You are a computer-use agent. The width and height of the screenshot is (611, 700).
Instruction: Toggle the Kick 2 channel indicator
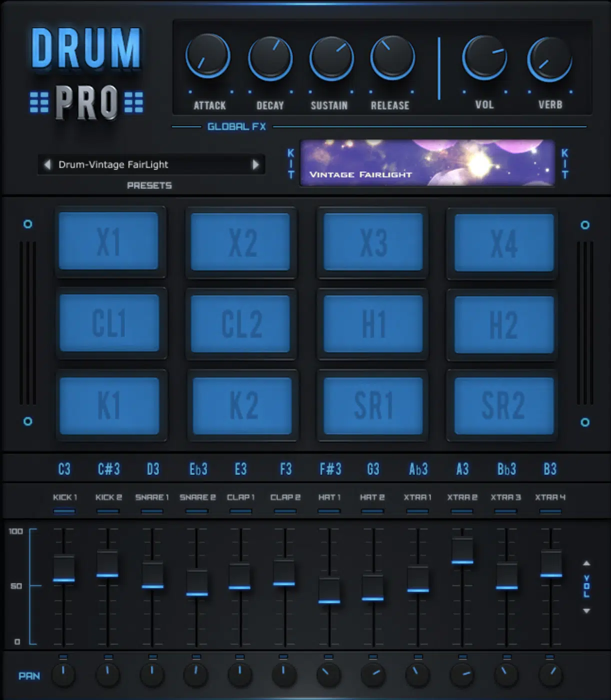click(108, 511)
